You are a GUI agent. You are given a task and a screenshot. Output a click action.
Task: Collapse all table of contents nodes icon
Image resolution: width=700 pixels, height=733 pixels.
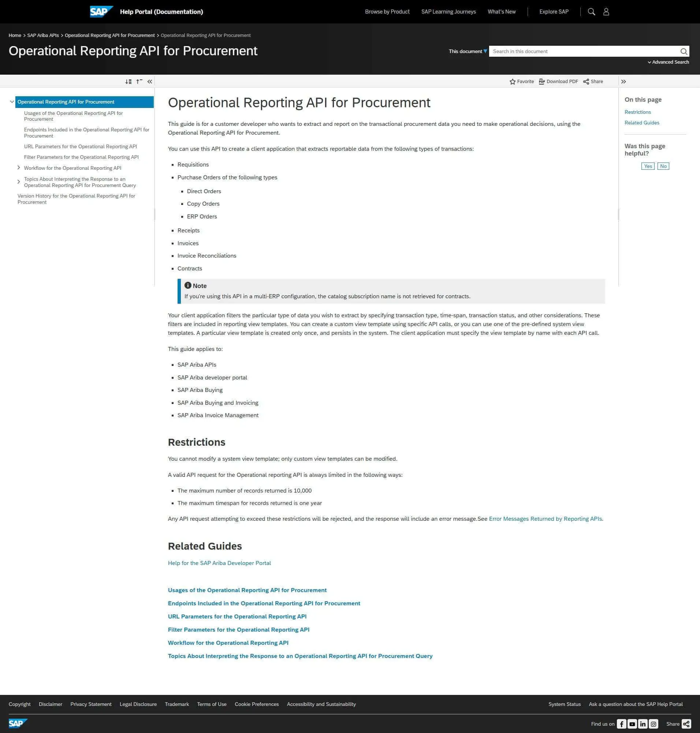(x=139, y=81)
